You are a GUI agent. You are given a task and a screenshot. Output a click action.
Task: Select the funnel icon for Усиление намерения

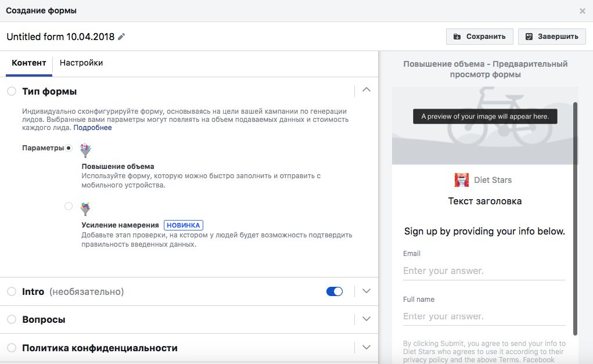coord(85,208)
